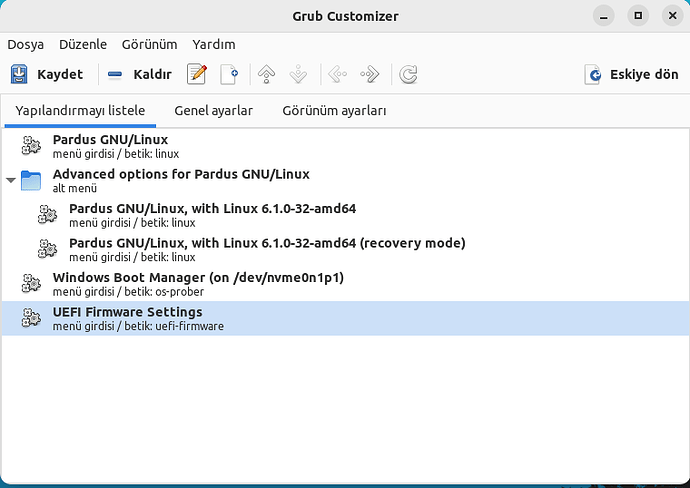The image size is (690, 488).
Task: Click Eskiye dön revert button
Action: (x=631, y=74)
